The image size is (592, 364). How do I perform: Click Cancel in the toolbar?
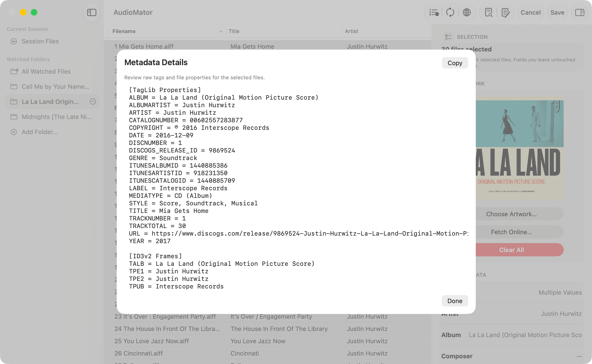pos(530,12)
